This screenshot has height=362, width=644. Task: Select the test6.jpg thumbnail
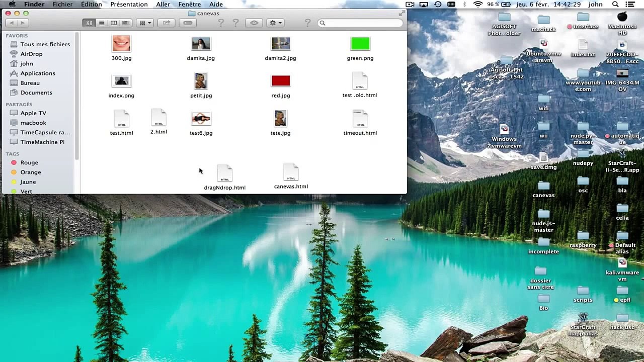[x=201, y=119]
